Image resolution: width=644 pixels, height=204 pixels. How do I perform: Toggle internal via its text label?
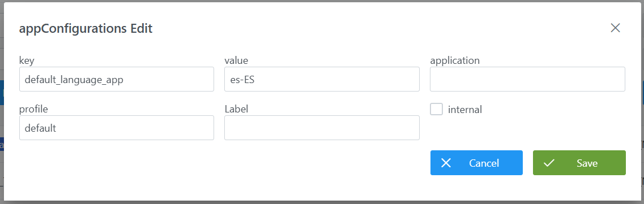(465, 110)
